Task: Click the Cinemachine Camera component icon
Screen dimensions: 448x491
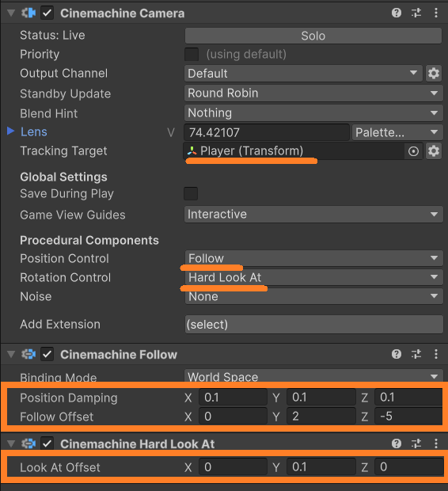Action: point(28,13)
